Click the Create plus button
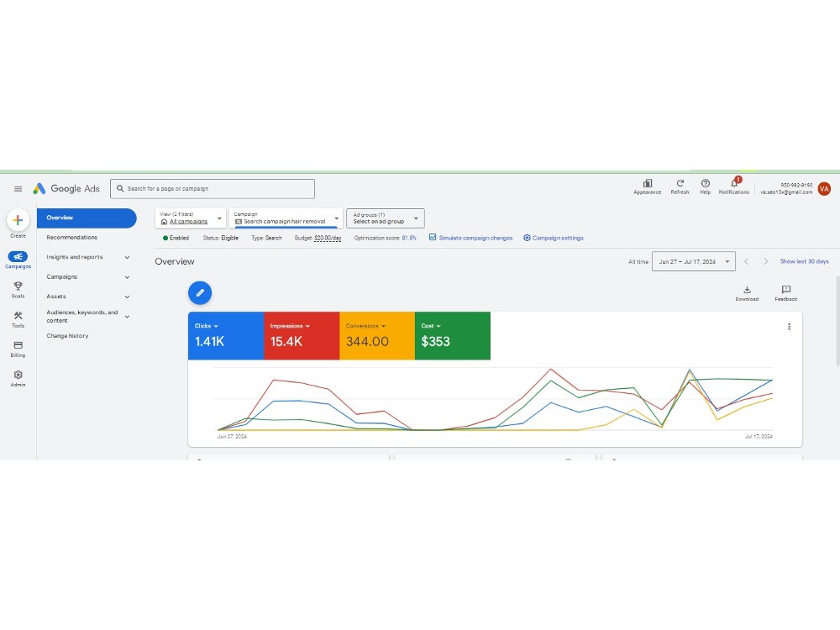840x630 pixels. (x=18, y=219)
